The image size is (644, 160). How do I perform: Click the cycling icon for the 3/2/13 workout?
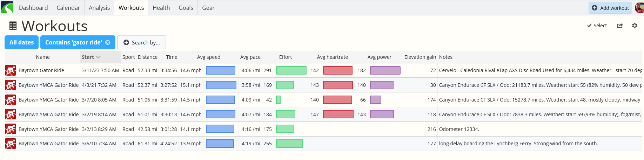11,129
